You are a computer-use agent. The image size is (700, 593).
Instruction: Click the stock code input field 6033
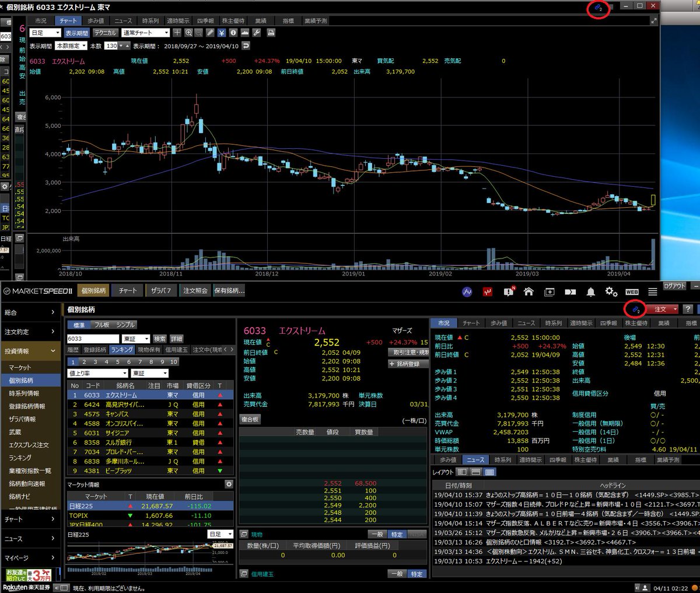pos(93,339)
